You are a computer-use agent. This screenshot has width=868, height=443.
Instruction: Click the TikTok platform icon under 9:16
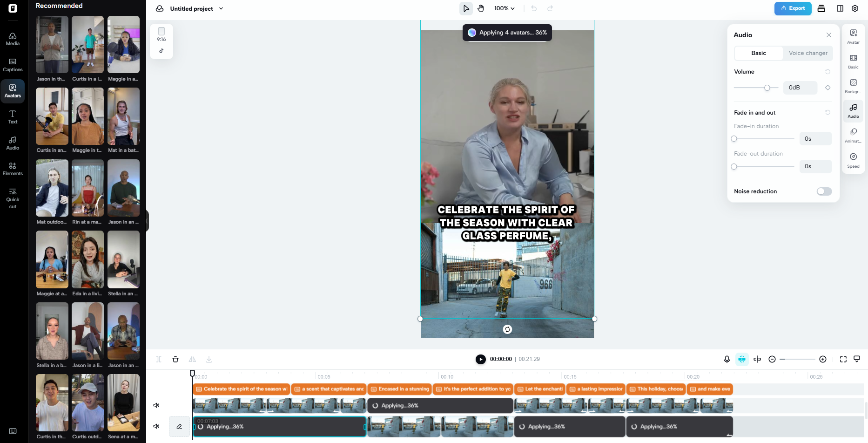pos(161,51)
